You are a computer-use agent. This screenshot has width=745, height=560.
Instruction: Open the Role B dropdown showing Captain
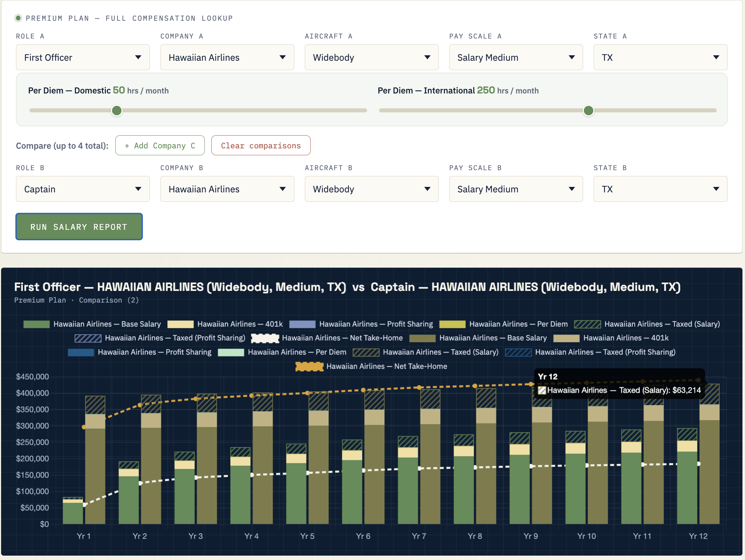click(x=83, y=189)
